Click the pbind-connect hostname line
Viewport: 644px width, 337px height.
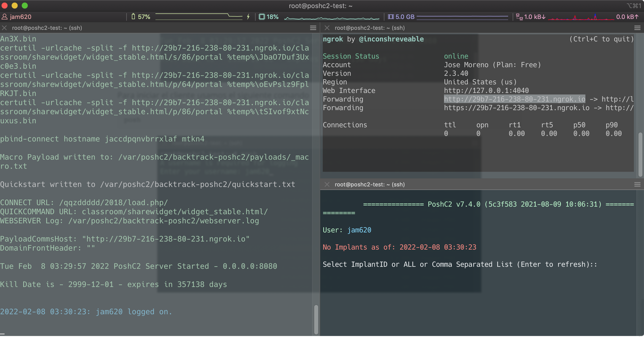(102, 139)
